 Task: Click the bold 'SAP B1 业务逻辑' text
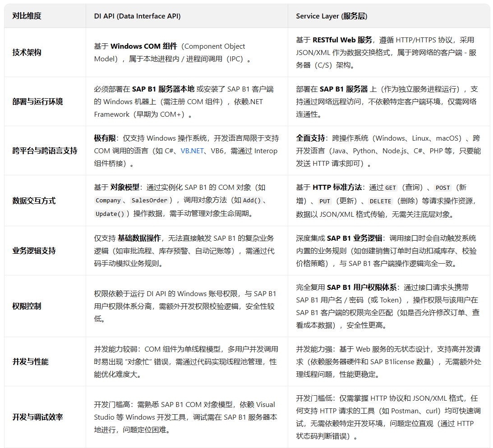click(x=355, y=238)
